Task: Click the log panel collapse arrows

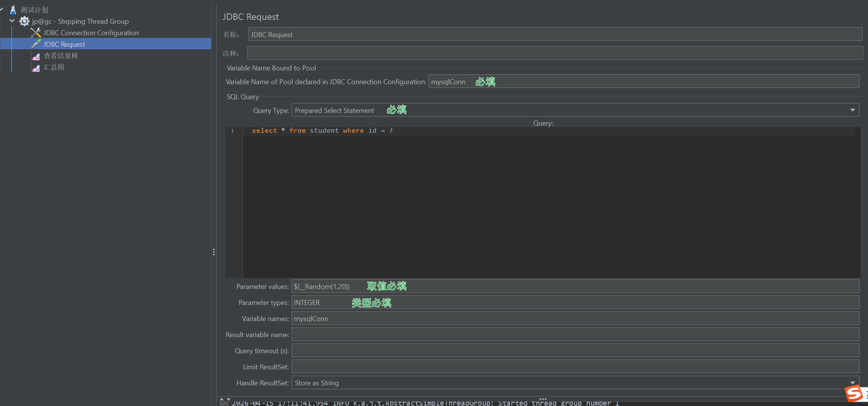Action: click(225, 399)
